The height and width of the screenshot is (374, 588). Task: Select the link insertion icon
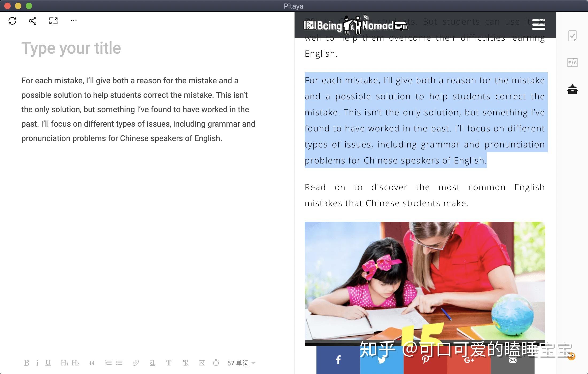pos(136,363)
